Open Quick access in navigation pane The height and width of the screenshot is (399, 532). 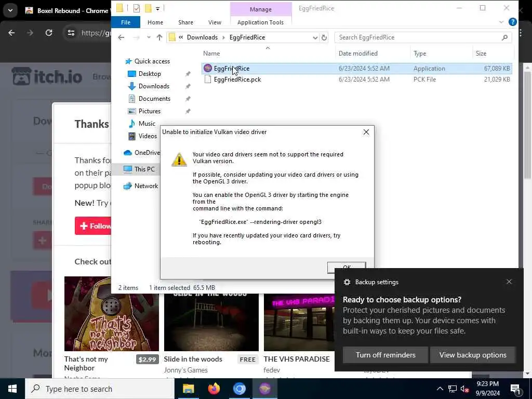[x=152, y=61]
